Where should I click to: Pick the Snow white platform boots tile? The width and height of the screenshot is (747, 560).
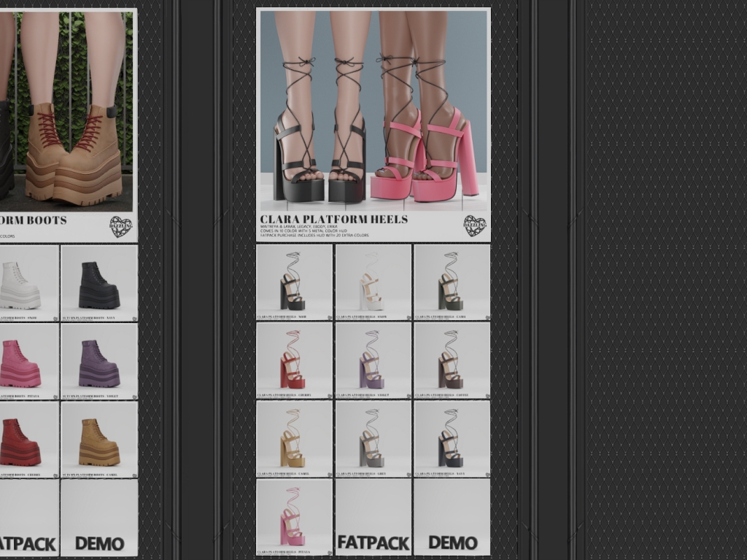coord(28,283)
